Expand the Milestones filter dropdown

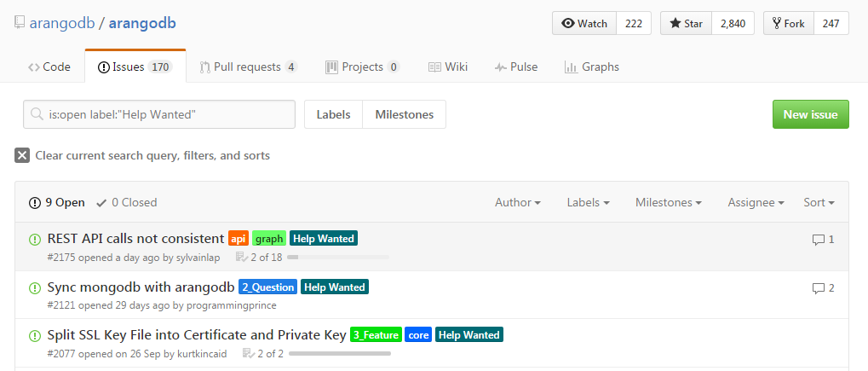click(x=668, y=202)
